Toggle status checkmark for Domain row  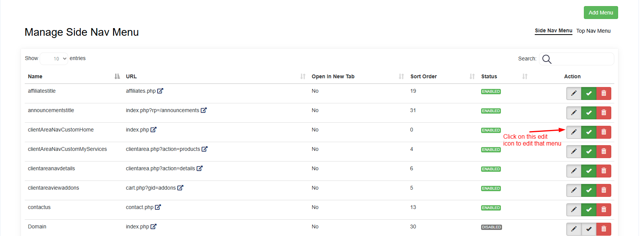[x=589, y=229]
